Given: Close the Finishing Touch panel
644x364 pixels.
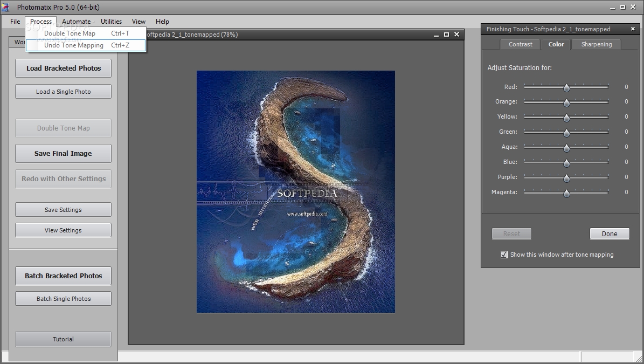Looking at the screenshot, I should pyautogui.click(x=633, y=29).
